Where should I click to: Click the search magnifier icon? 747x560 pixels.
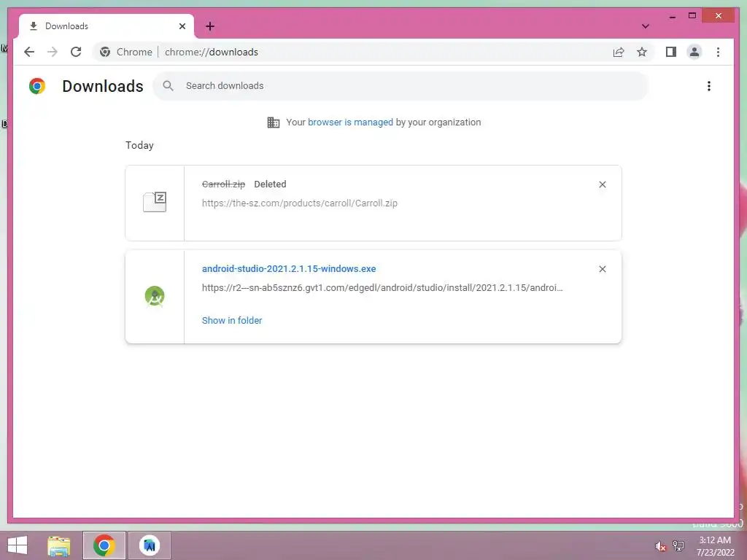pyautogui.click(x=169, y=86)
